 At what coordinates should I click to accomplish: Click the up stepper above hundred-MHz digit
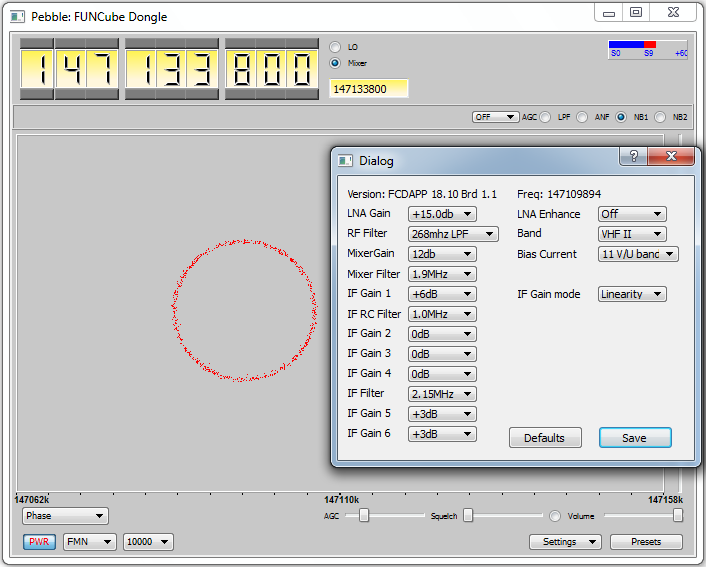(x=37, y=43)
